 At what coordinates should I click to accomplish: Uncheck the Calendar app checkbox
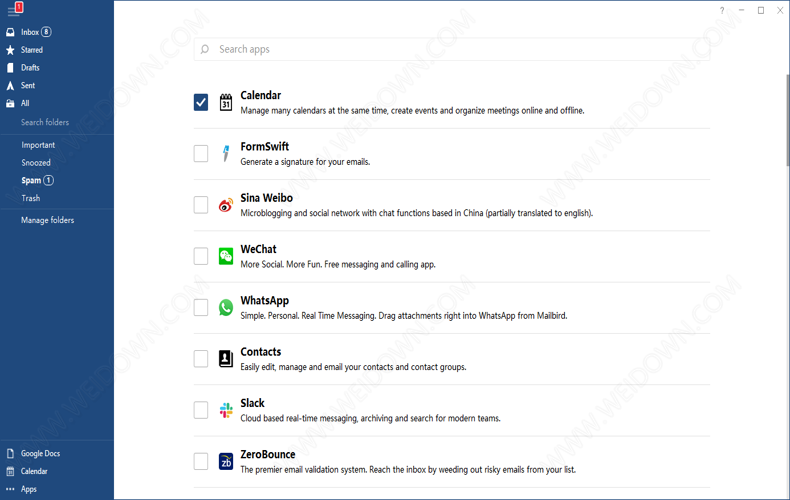[201, 102]
